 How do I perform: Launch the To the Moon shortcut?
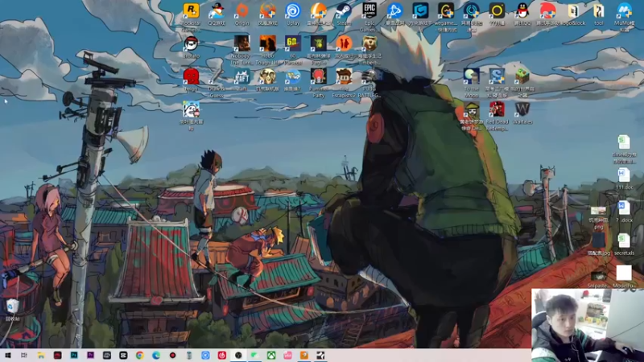471,76
